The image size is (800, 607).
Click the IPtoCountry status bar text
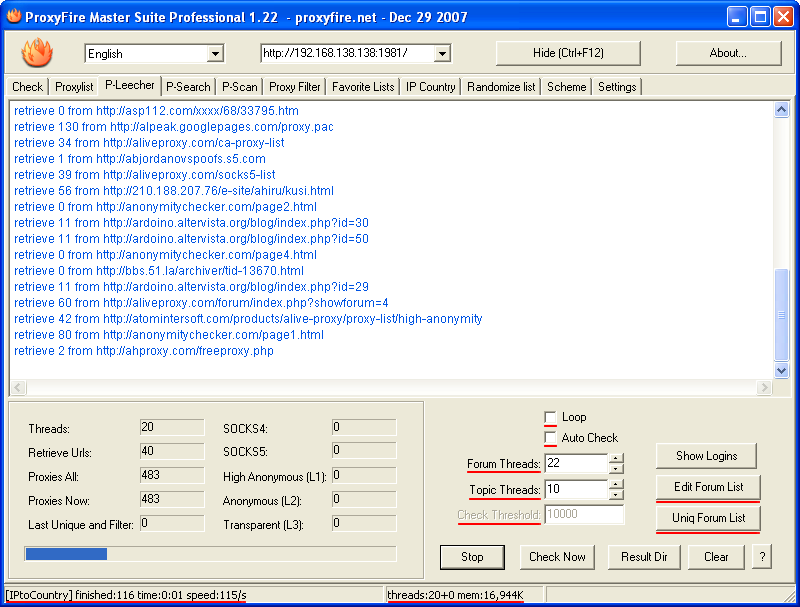[x=126, y=595]
